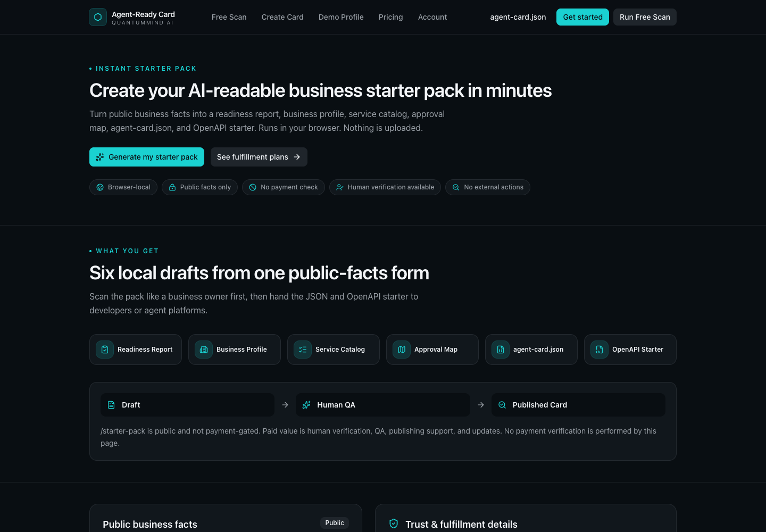Click the Business Profile label
This screenshot has height=532, width=766.
pos(242,350)
